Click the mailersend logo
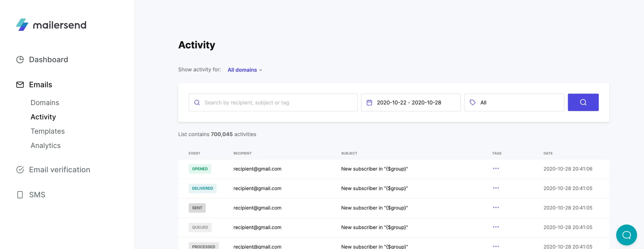Screen dimensions: 644x249 pos(51,25)
